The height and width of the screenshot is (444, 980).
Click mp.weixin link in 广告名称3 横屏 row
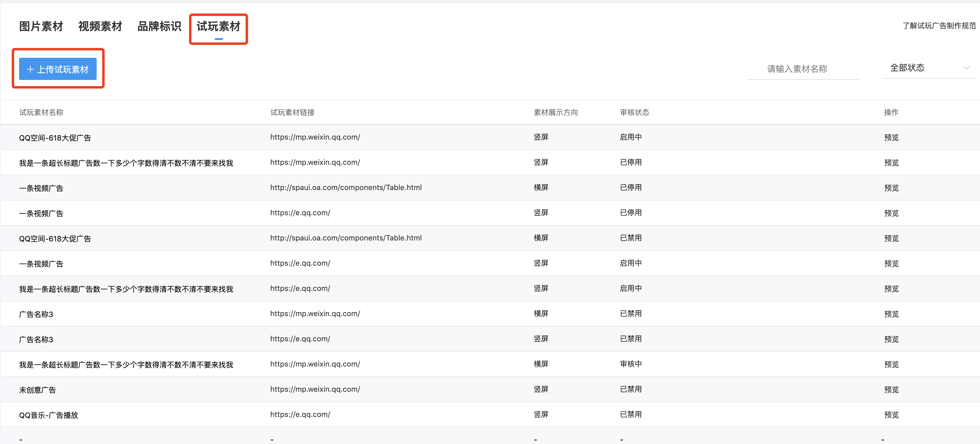point(315,314)
